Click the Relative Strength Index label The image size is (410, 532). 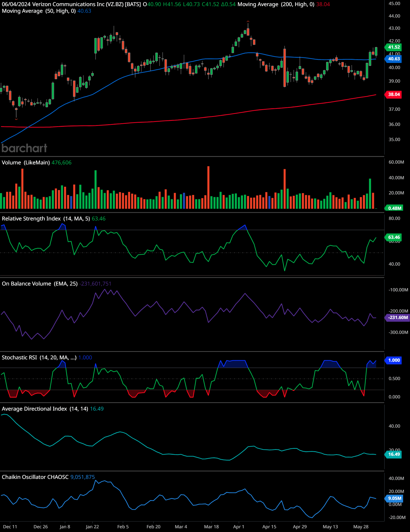pyautogui.click(x=46, y=219)
